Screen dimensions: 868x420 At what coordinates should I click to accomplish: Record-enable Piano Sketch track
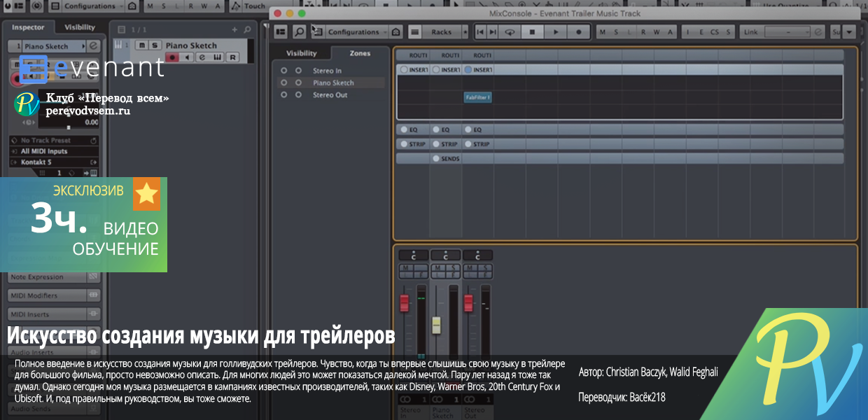coord(172,57)
